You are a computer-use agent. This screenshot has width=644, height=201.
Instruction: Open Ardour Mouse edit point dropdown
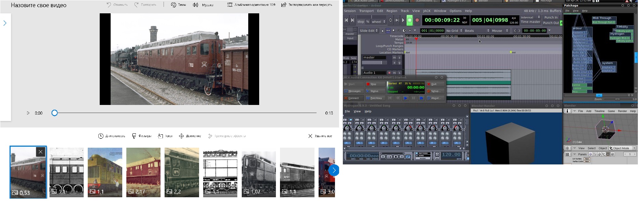point(500,30)
